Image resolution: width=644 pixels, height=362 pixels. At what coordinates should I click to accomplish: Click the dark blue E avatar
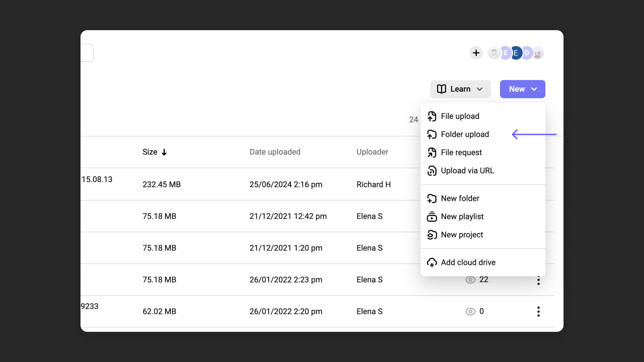tap(516, 53)
